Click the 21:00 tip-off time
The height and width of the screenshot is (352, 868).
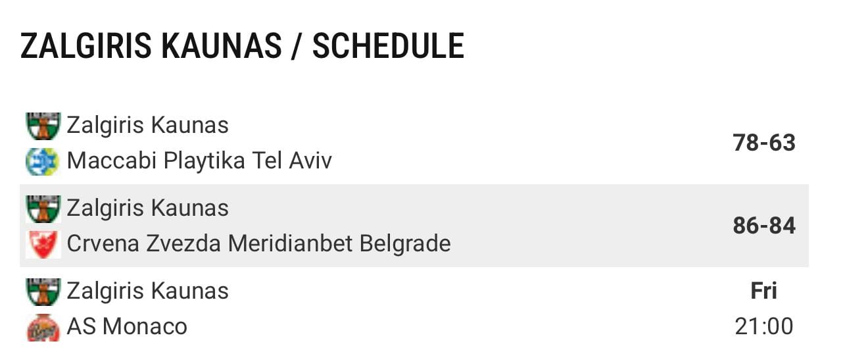click(x=764, y=326)
